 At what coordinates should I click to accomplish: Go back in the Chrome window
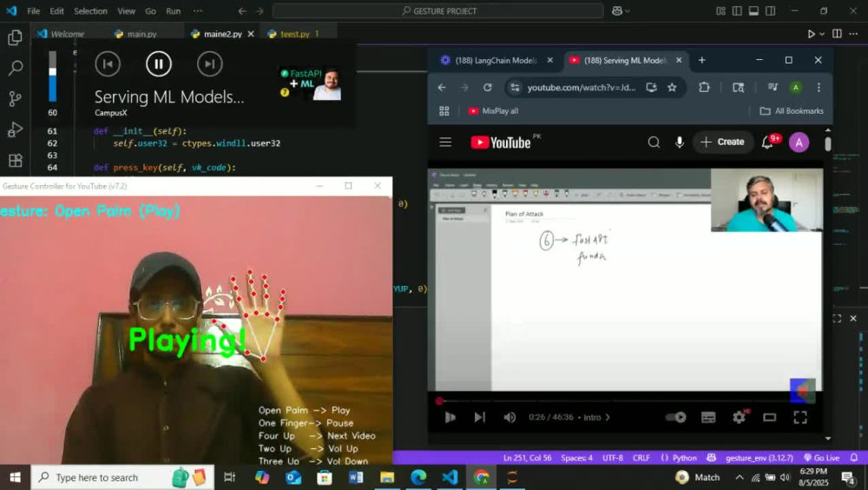tap(442, 88)
